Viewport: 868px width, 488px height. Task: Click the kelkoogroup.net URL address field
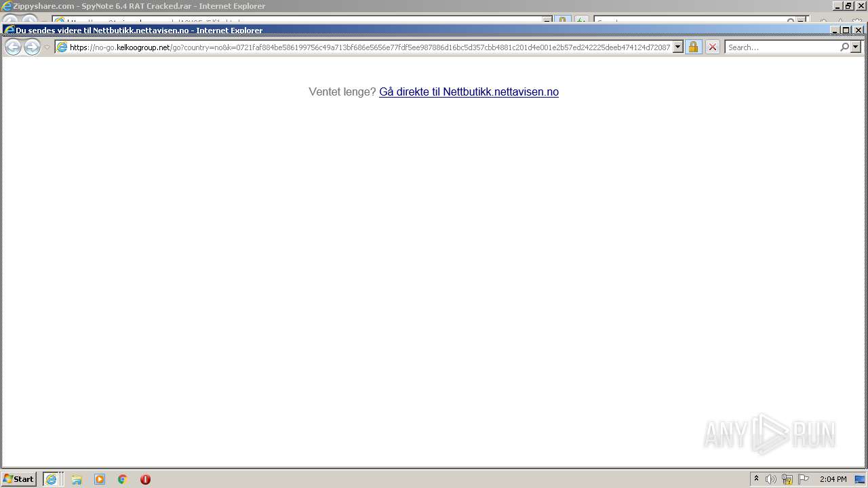pyautogui.click(x=370, y=47)
